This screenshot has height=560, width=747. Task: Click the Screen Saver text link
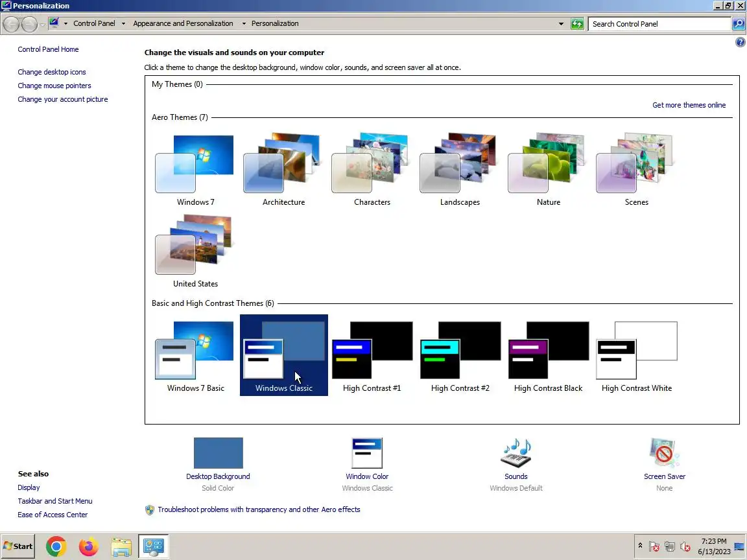[x=664, y=476]
